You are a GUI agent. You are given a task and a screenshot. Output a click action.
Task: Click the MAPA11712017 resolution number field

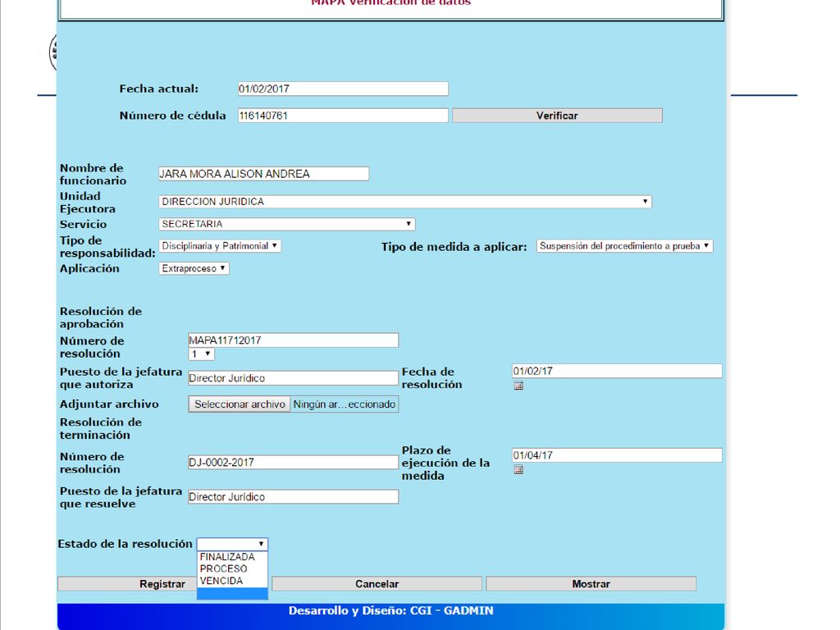[x=293, y=340]
